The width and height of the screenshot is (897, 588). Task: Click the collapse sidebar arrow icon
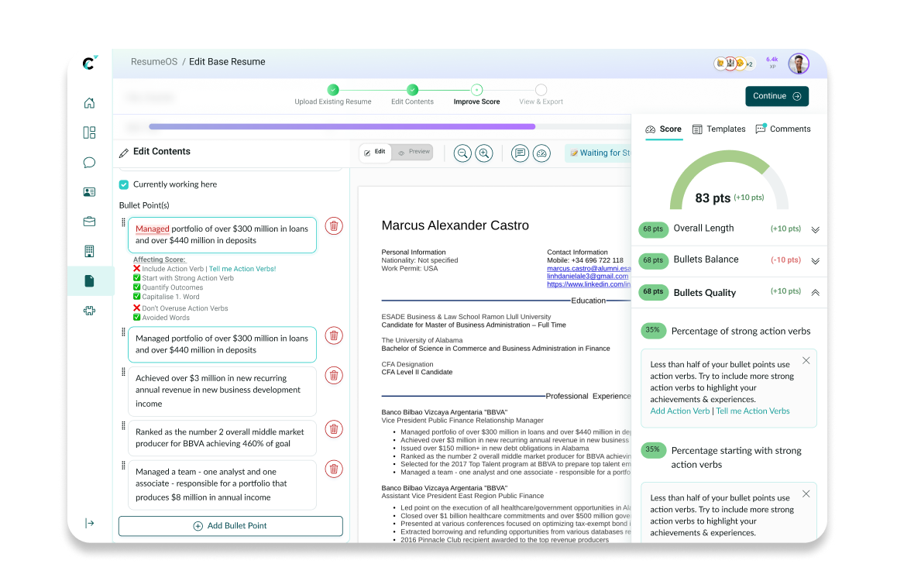89,524
